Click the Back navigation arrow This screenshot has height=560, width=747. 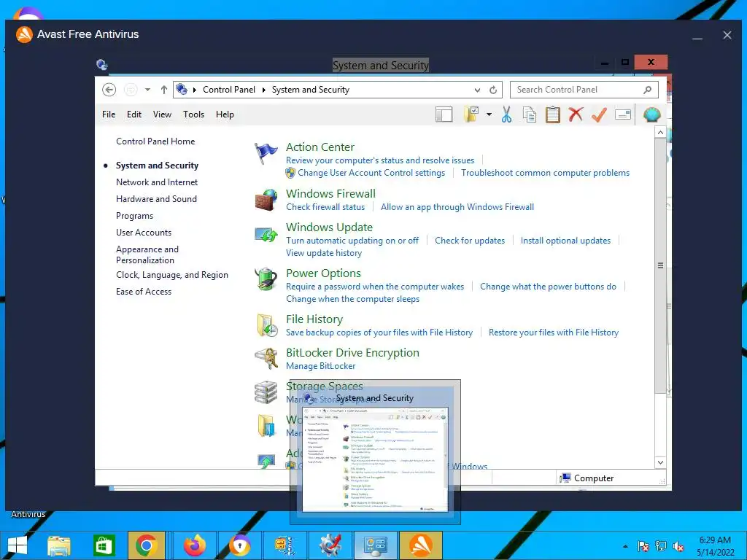109,90
